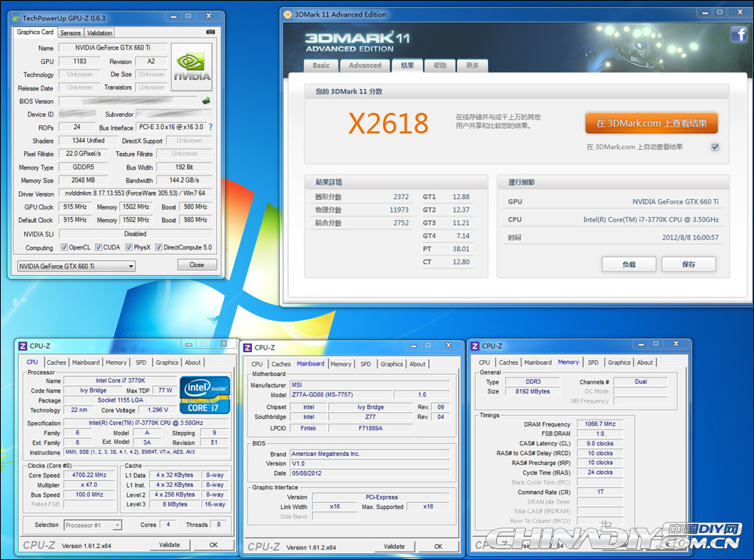Click the Driver Version field in GPU-Z
Image resolution: width=754 pixels, height=560 pixels.
pos(136,193)
